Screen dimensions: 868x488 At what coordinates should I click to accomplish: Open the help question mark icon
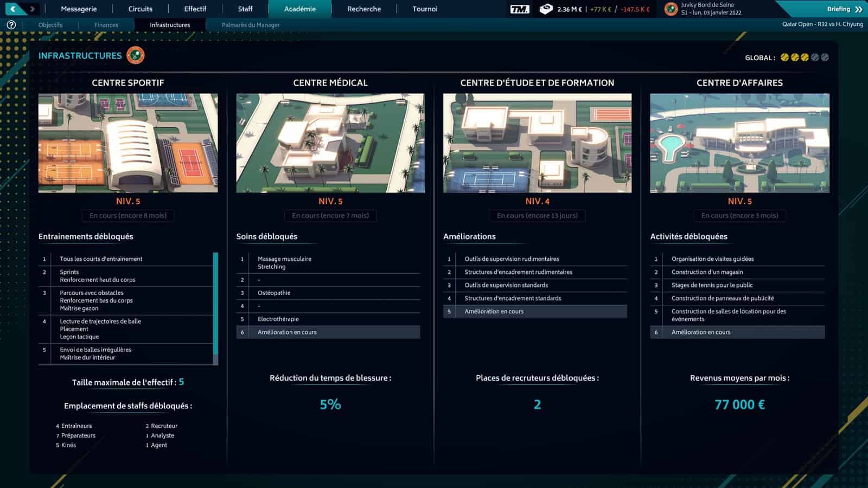coord(11,25)
